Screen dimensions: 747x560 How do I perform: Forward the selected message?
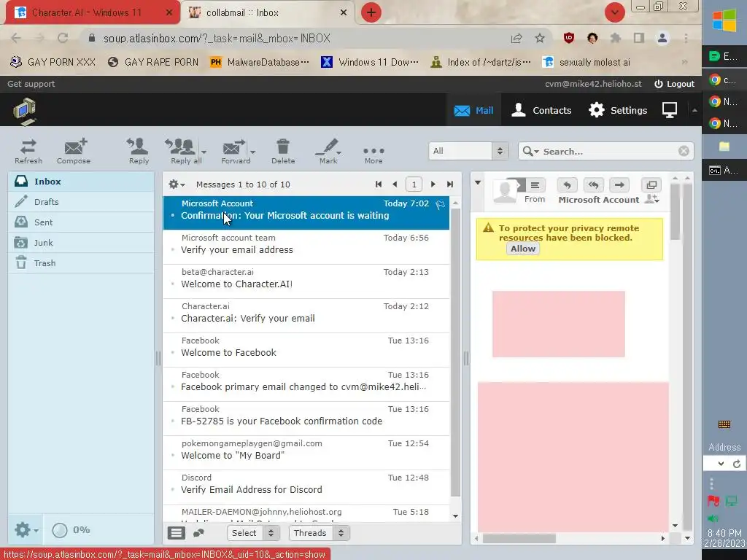(x=235, y=152)
